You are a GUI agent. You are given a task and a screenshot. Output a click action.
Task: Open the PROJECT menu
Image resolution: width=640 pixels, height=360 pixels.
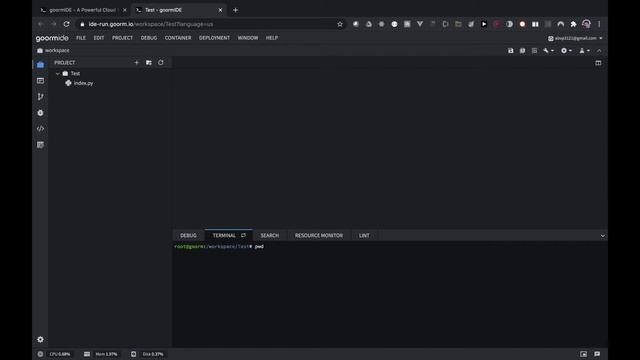click(122, 38)
